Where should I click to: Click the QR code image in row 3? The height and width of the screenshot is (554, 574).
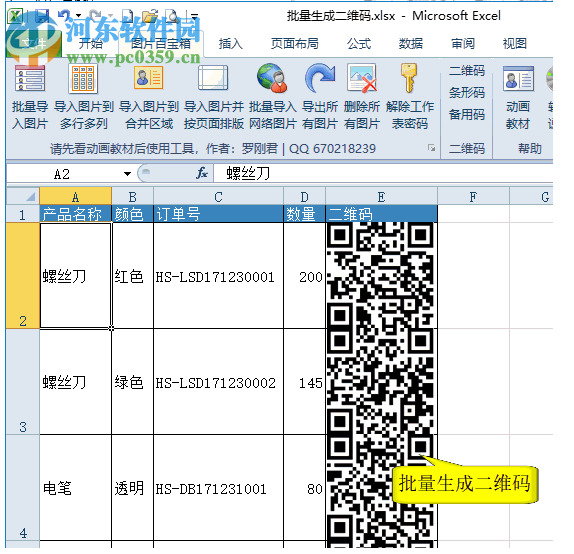click(381, 382)
